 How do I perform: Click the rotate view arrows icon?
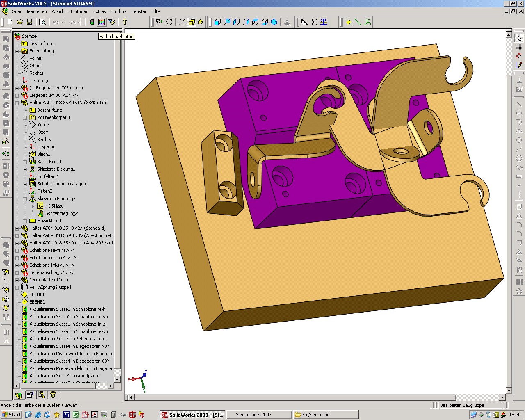click(169, 22)
